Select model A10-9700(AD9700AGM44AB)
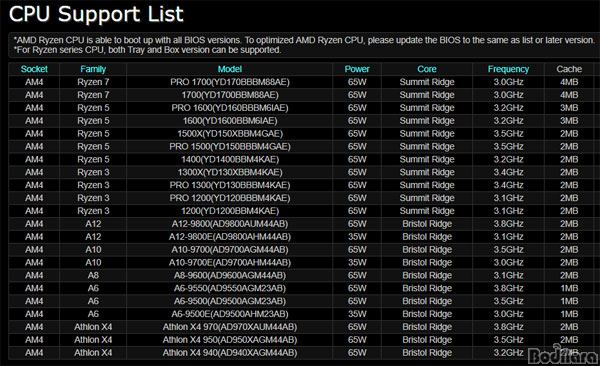This screenshot has height=366, width=600. [230, 250]
